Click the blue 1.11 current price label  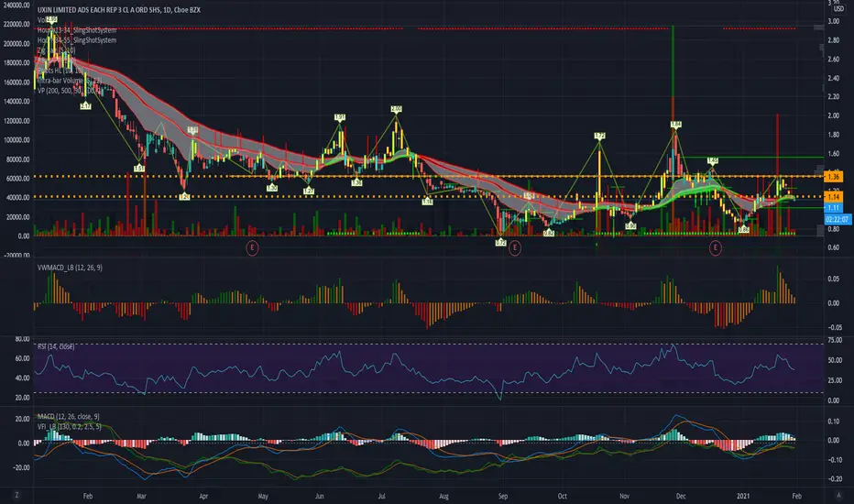pos(833,208)
